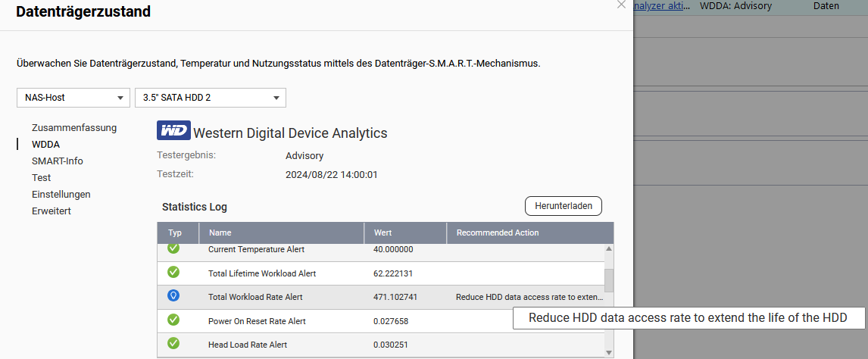This screenshot has height=359, width=868.
Task: Click the Statistics Log heading
Action: 195,207
